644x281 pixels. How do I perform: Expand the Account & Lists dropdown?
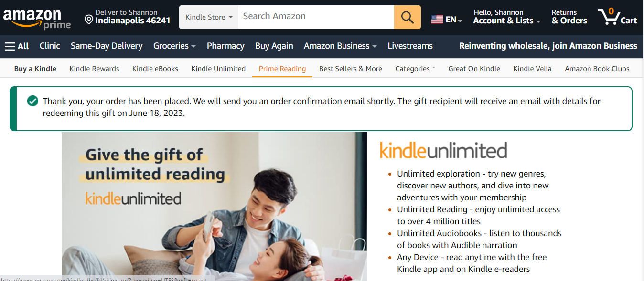[507, 17]
